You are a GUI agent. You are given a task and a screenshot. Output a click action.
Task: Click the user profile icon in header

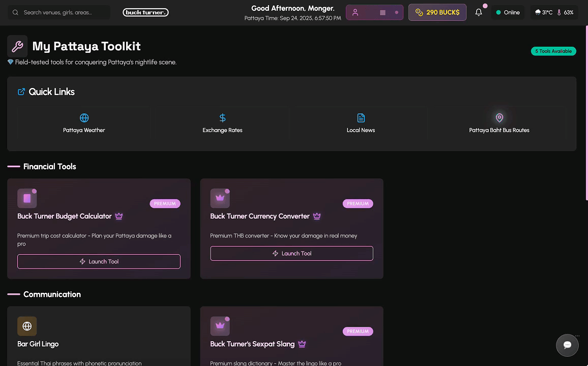click(355, 12)
